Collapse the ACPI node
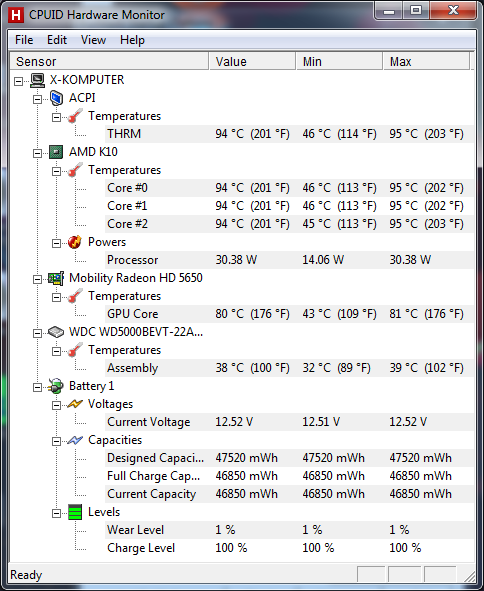Viewport: 484px width, 591px height. coord(37,99)
